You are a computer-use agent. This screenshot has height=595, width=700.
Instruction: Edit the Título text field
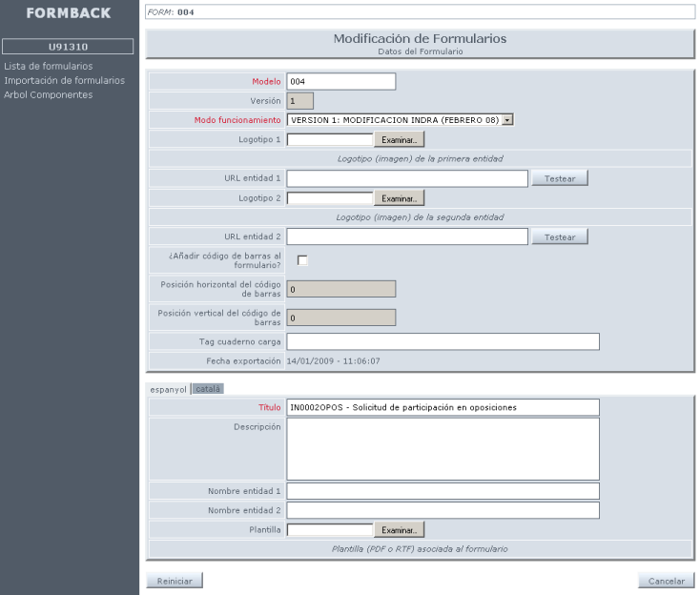point(443,407)
